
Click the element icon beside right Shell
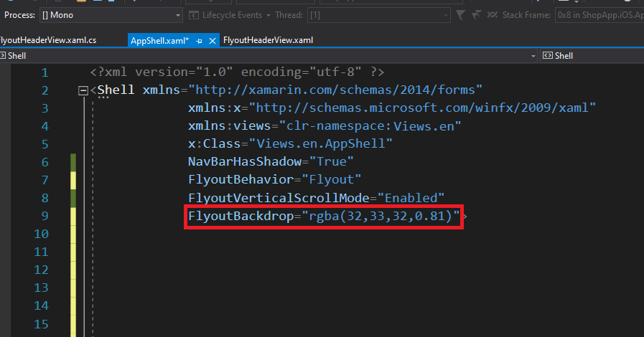point(548,55)
